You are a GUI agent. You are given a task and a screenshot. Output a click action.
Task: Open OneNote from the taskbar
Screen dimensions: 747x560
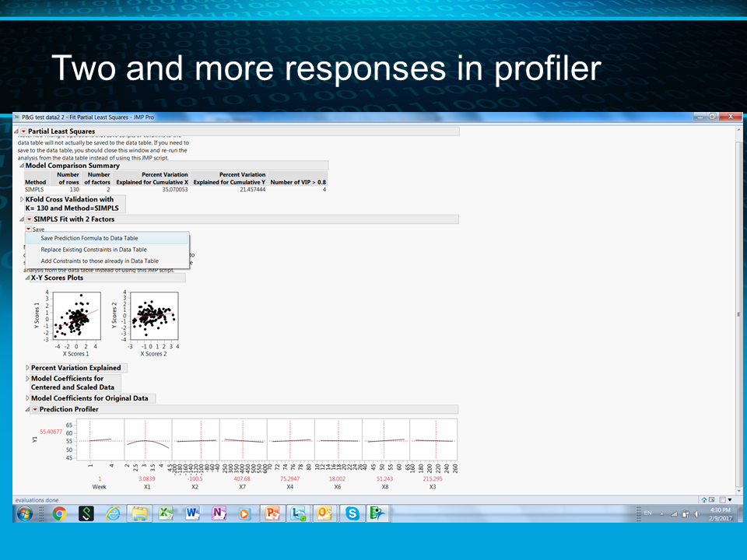pos(219,513)
